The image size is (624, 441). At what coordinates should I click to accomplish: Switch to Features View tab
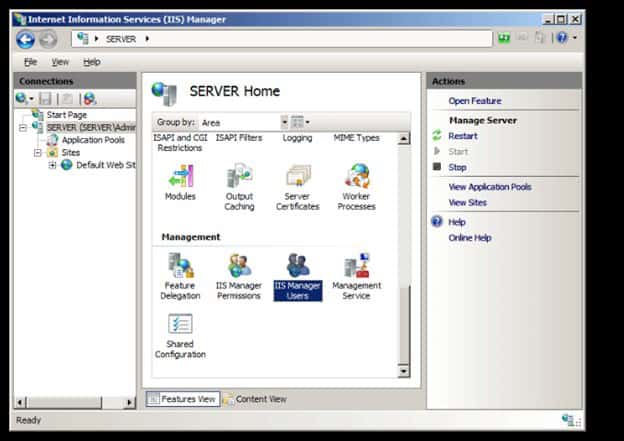tap(183, 399)
